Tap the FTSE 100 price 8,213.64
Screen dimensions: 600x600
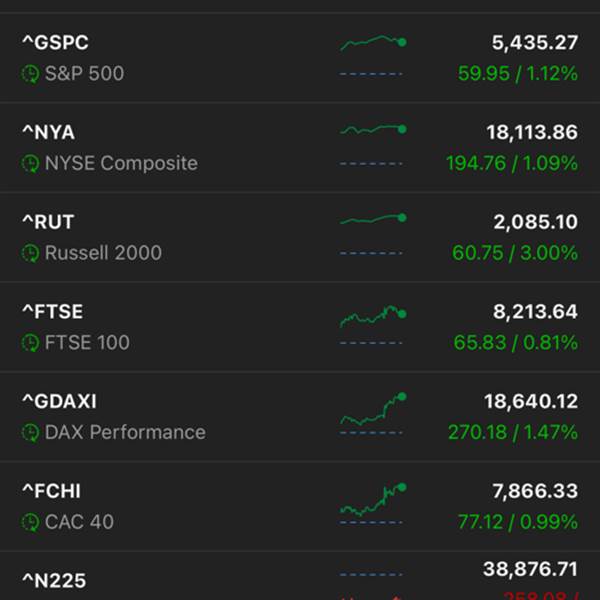(535, 312)
